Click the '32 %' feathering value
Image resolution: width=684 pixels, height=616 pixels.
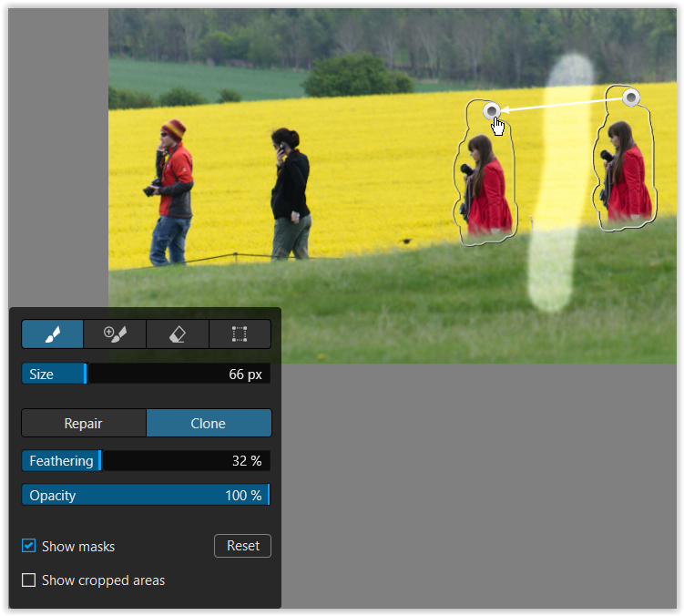(x=247, y=461)
